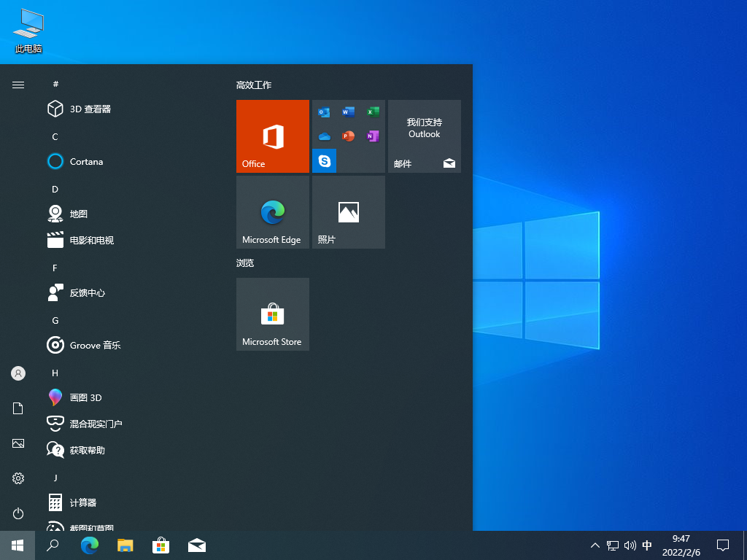Open the Microsoft Store tile
Screen dimensions: 747x560
pyautogui.click(x=272, y=314)
